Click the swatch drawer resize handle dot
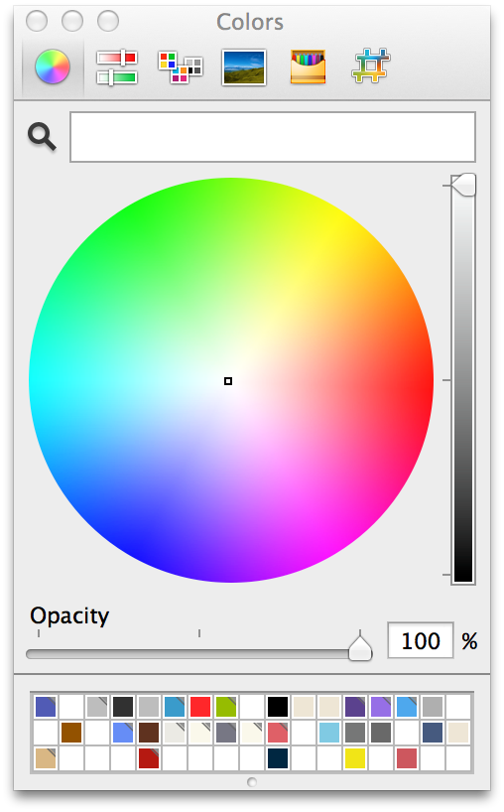504x812 pixels. coord(252,782)
